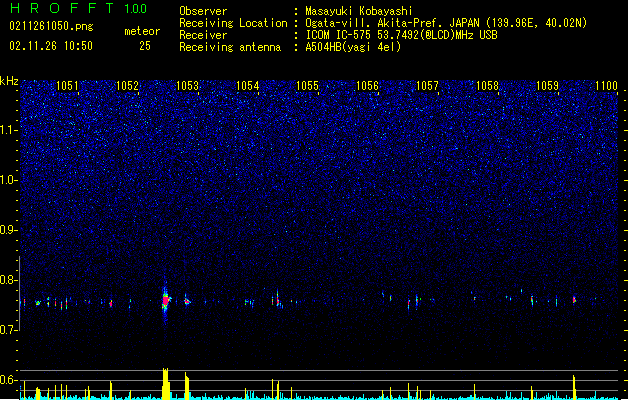
Task: Click the 1055 time axis marker
Action: coord(307,85)
